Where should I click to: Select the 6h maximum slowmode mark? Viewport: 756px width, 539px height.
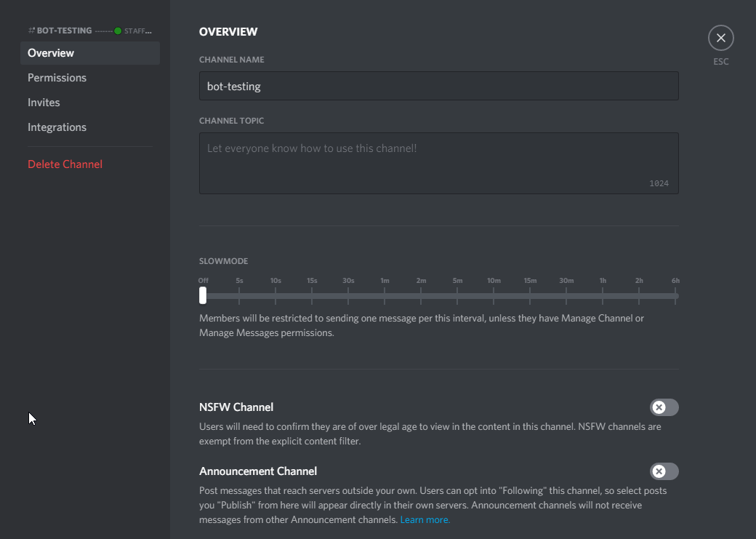[675, 296]
